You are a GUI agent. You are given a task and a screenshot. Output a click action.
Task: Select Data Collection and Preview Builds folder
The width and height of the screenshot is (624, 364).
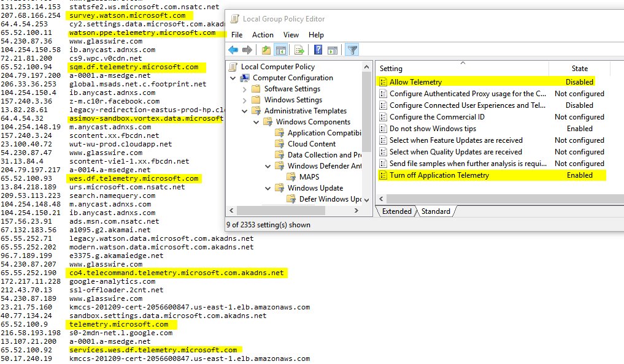(x=325, y=155)
